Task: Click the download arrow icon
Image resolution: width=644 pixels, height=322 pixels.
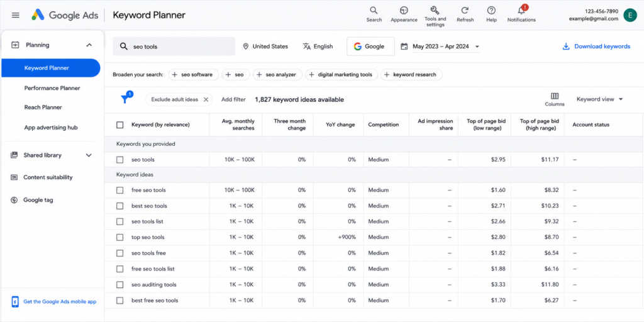Action: [x=566, y=47]
